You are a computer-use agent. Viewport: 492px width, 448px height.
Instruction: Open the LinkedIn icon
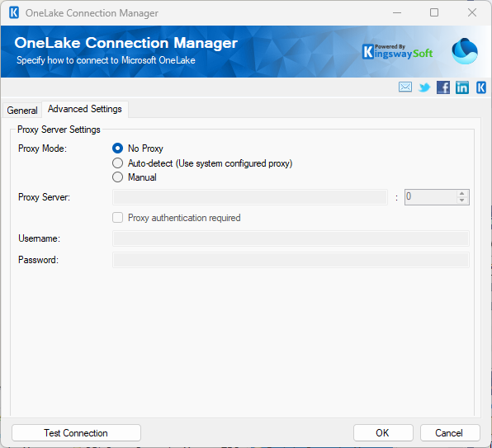click(x=462, y=87)
